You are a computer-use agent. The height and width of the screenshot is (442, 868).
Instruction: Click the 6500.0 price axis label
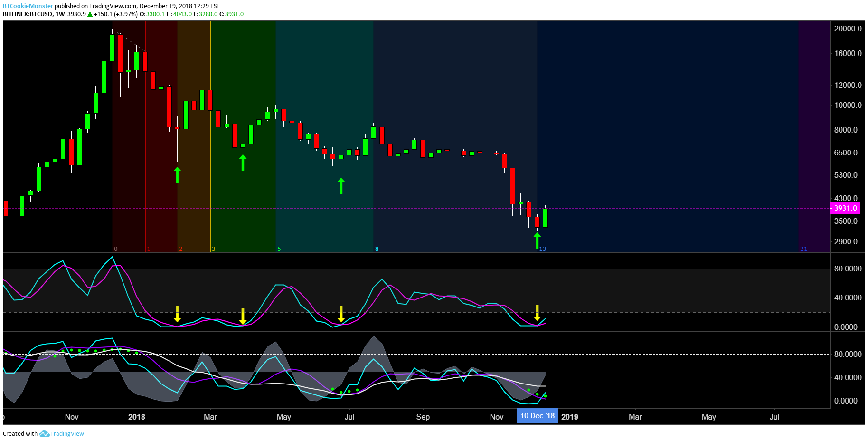(846, 153)
